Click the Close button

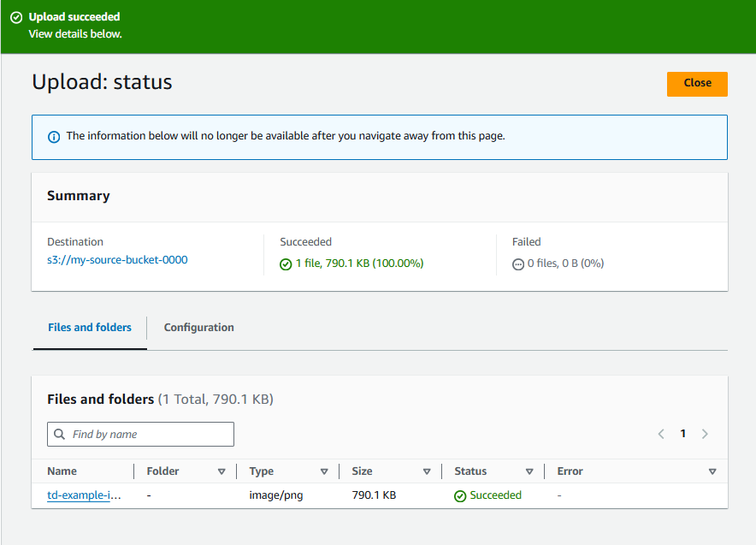pos(697,84)
